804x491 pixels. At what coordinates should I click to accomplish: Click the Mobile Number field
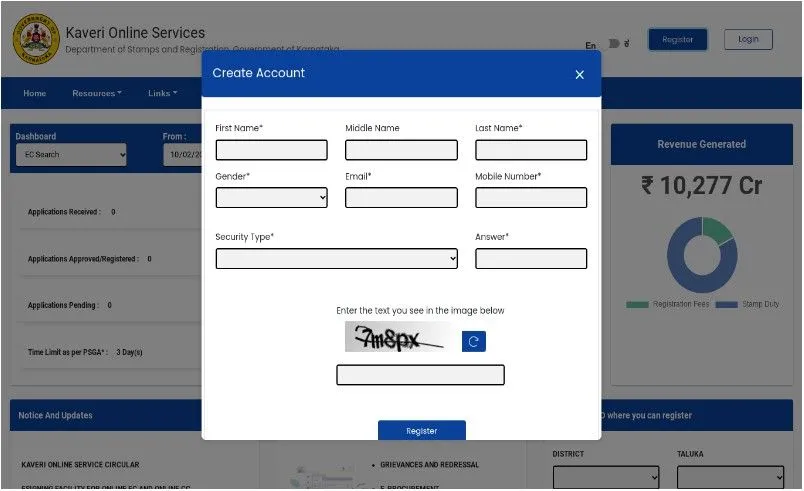530,198
